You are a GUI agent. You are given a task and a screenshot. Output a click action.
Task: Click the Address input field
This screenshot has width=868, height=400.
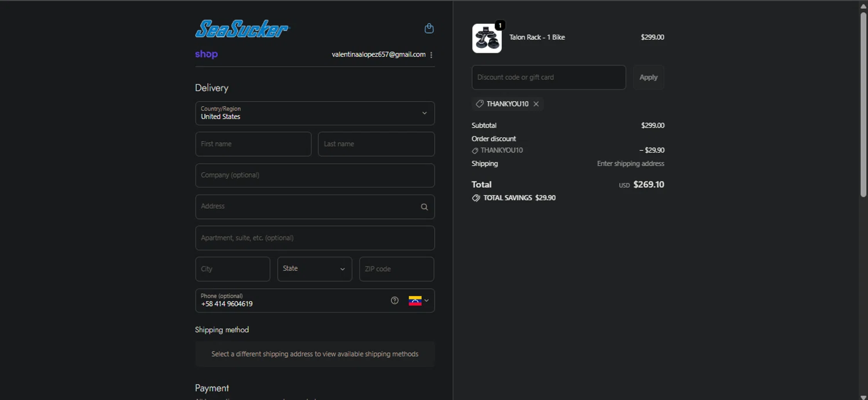click(315, 207)
